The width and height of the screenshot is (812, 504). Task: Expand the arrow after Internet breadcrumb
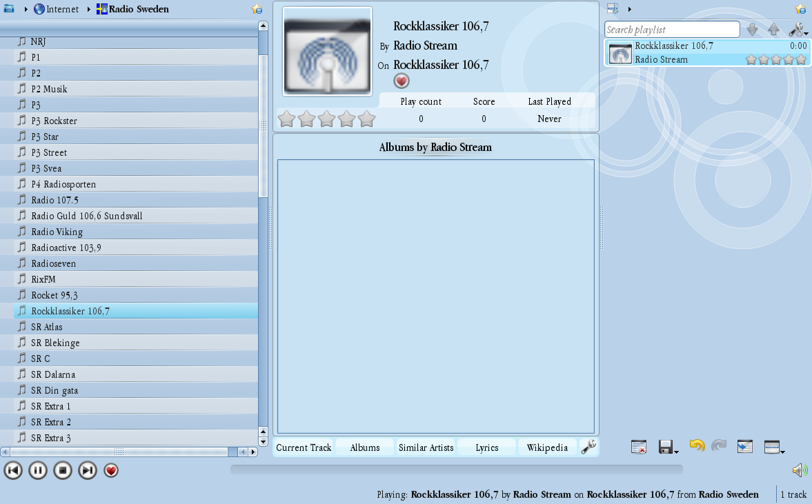88,9
